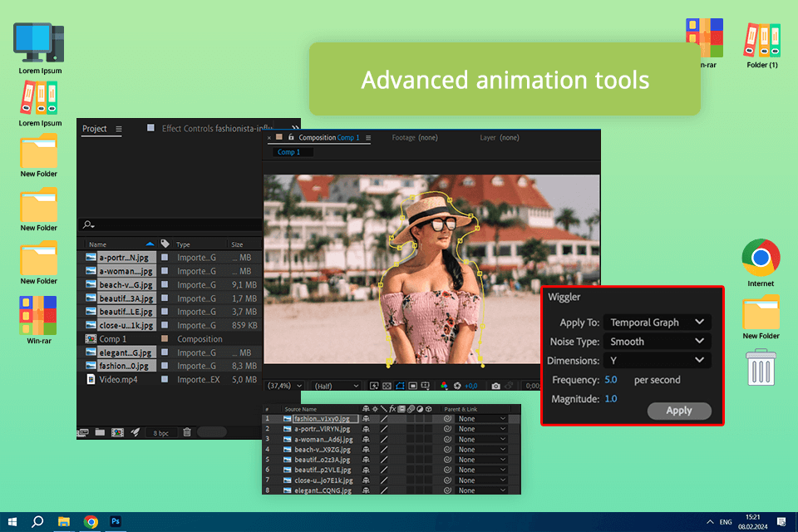
Task: Switch to the Project panel tab
Action: 95,129
